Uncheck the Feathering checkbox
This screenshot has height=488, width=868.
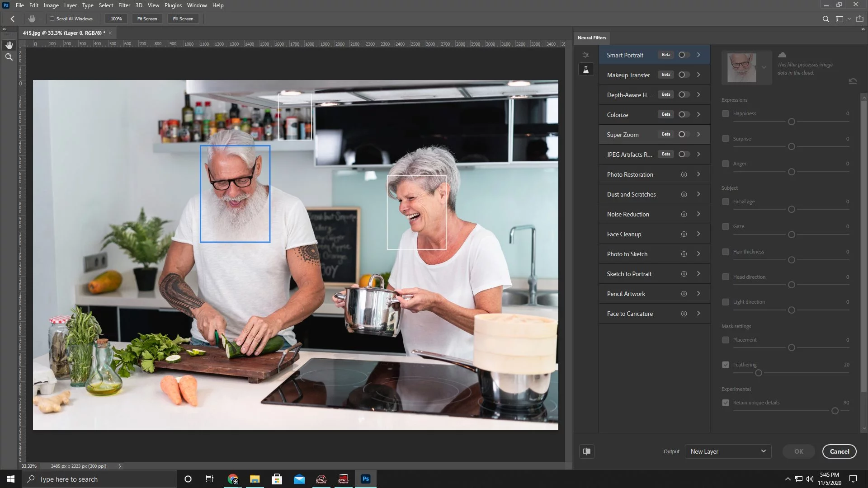coord(726,365)
